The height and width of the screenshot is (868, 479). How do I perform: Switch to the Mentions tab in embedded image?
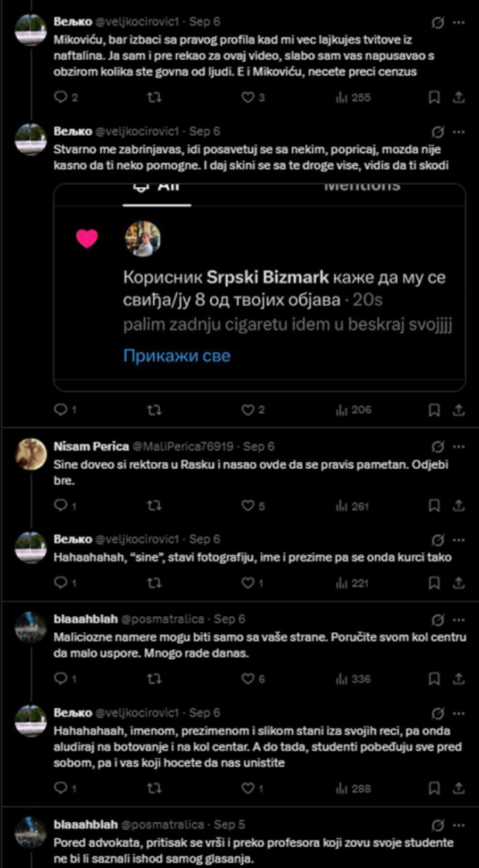coord(362,187)
